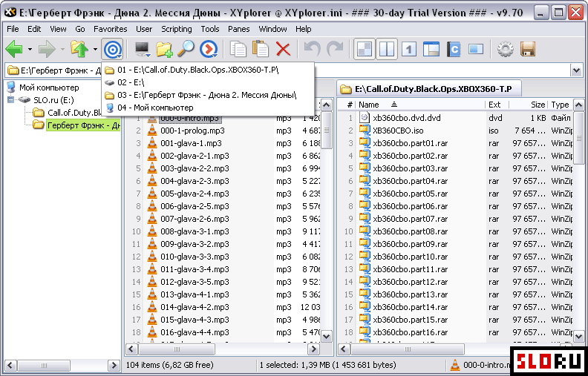Click the blue-red scripting arrow icon
Screen dimensions: 588x376
tap(208, 50)
